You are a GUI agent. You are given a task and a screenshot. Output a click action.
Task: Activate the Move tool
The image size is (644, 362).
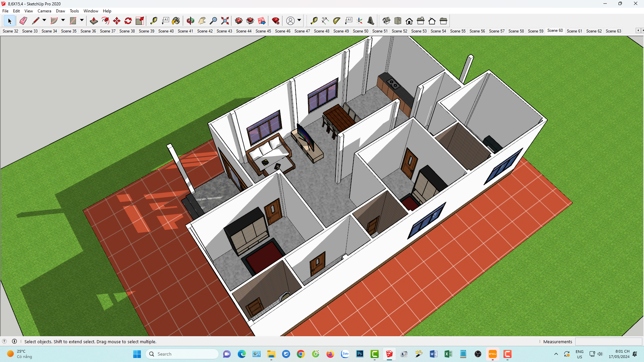click(116, 21)
